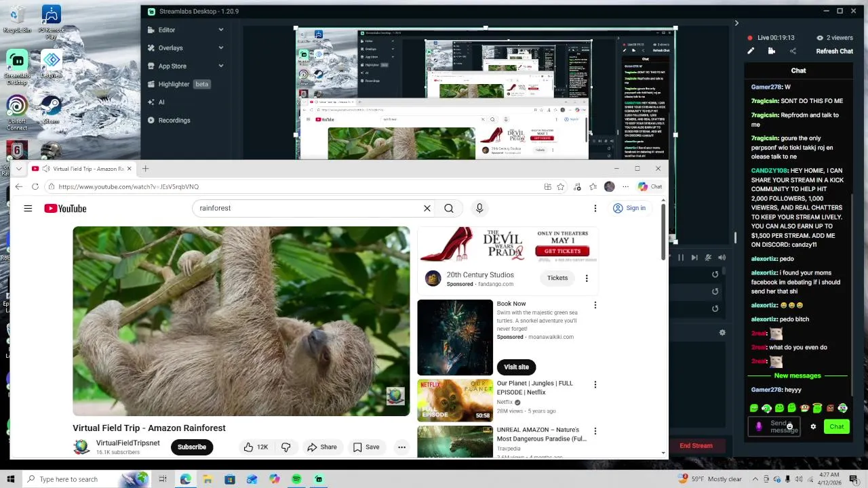This screenshot has height=488, width=868.
Task: Click the Share button under video
Action: (322, 447)
